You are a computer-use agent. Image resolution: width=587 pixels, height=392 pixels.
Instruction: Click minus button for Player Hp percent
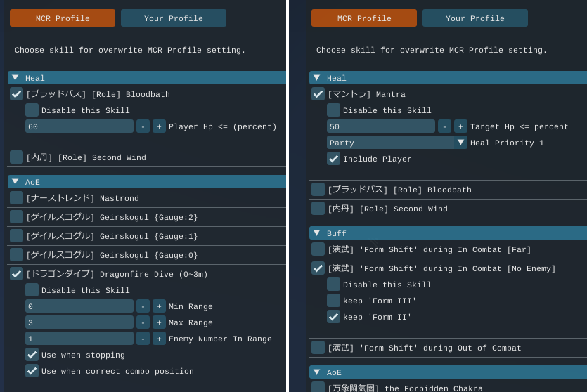pyautogui.click(x=143, y=126)
